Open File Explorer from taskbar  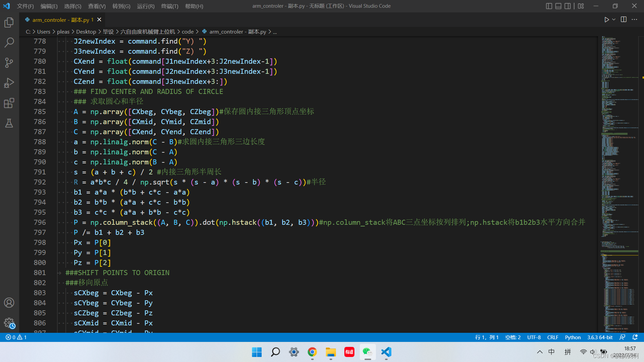coord(331,352)
